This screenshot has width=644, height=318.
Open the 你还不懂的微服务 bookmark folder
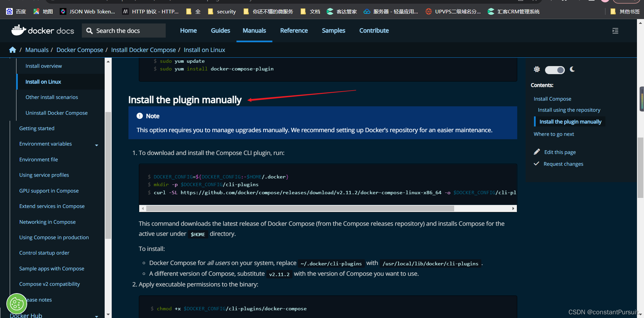[268, 11]
